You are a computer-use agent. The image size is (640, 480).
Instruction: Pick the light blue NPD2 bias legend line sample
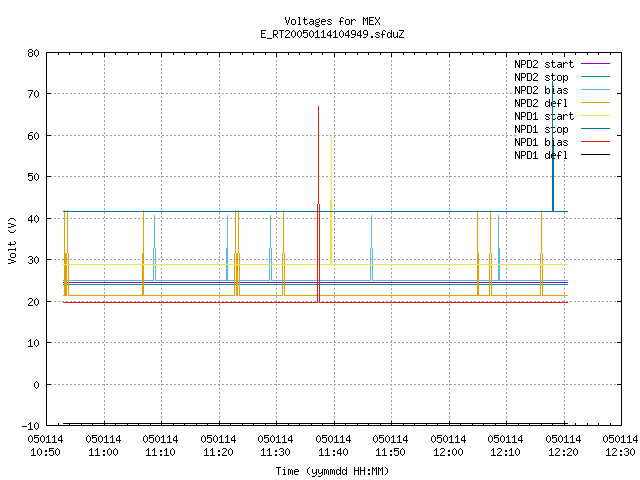click(595, 90)
